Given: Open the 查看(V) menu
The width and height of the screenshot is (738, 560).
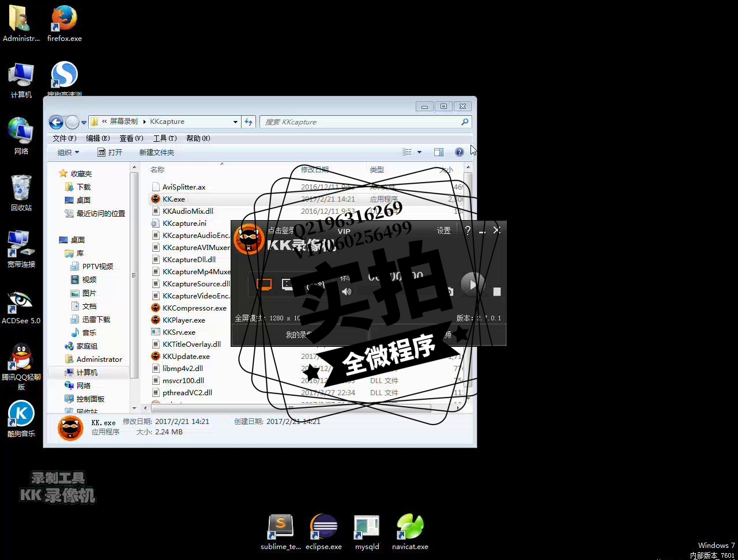Looking at the screenshot, I should pos(131,138).
